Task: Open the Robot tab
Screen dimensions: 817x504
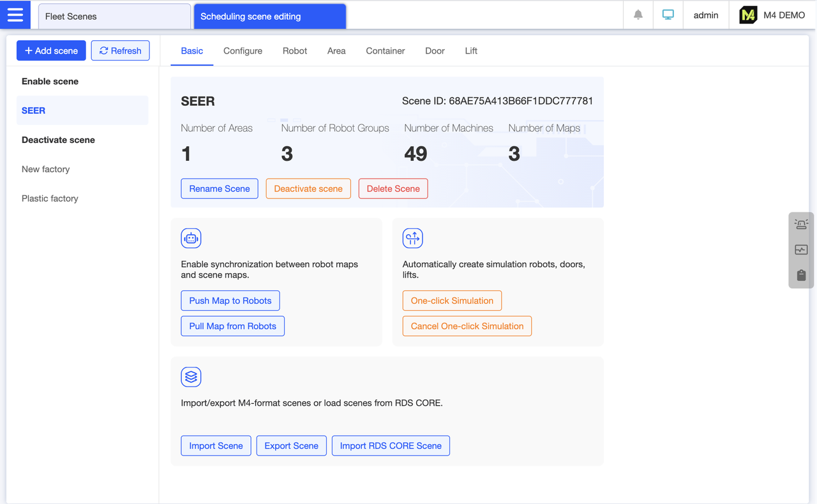Action: click(x=295, y=51)
